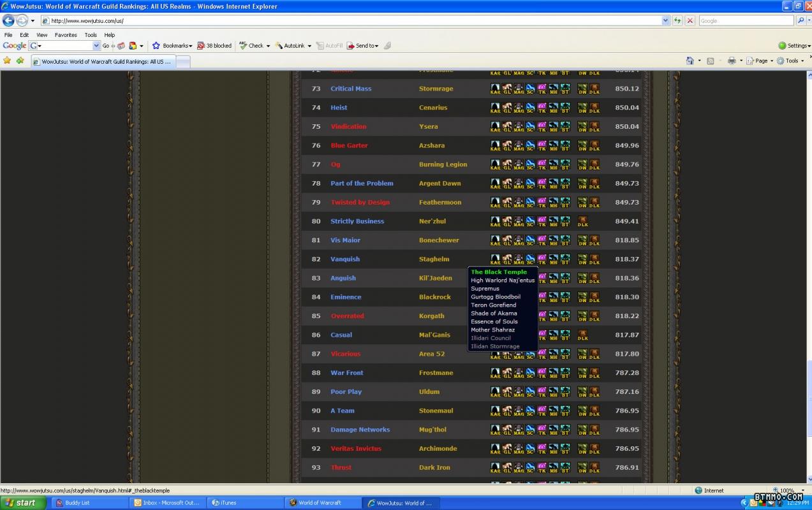Click the Favorites Center star icon
This screenshot has width=812, height=510.
8,61
